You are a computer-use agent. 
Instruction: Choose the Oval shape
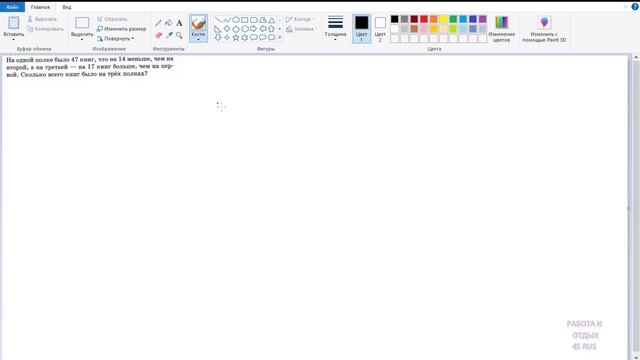pos(236,20)
